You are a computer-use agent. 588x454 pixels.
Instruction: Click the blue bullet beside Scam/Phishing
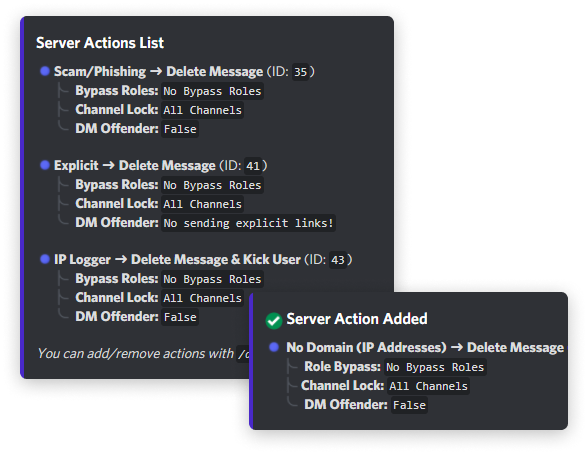click(45, 71)
